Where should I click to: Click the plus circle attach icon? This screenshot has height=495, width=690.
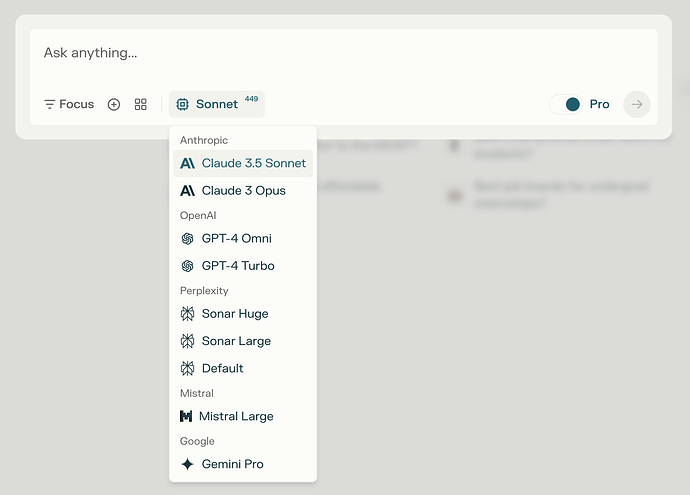pos(114,104)
